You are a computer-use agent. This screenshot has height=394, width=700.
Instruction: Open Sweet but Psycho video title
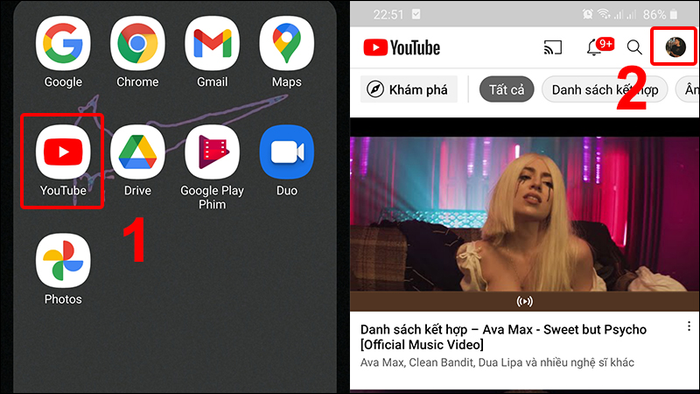(503, 337)
